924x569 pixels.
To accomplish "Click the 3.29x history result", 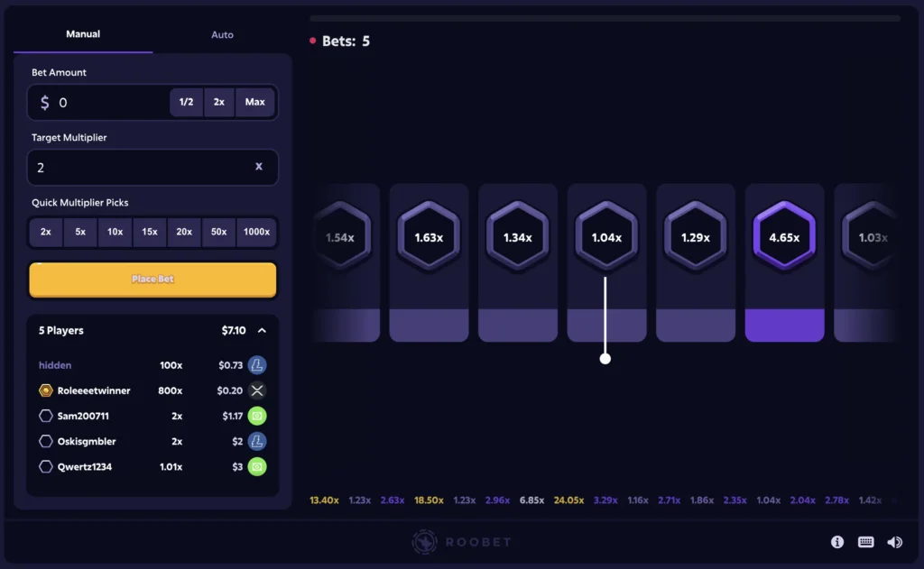I will coord(605,500).
